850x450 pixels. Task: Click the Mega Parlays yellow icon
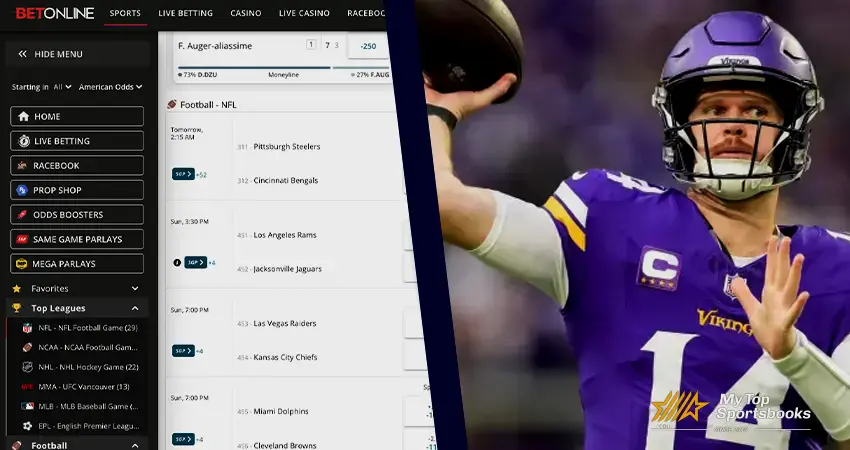point(22,264)
